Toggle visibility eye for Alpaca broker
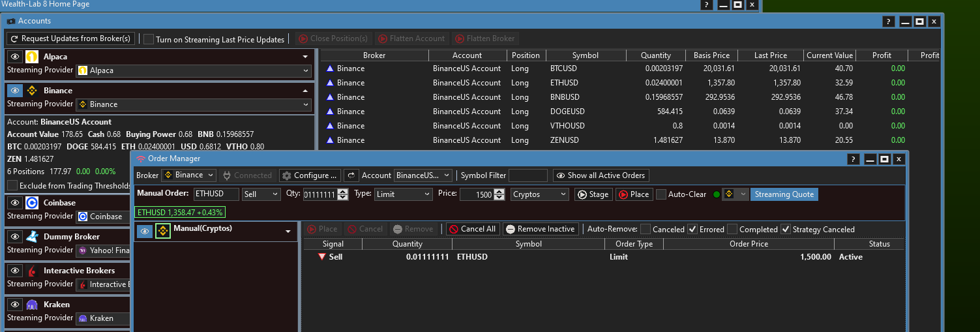Image resolution: width=980 pixels, height=332 pixels. tap(15, 57)
